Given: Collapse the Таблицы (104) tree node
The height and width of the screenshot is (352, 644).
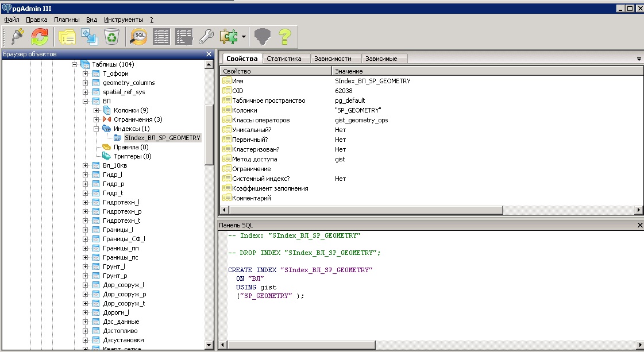Looking at the screenshot, I should tap(75, 64).
